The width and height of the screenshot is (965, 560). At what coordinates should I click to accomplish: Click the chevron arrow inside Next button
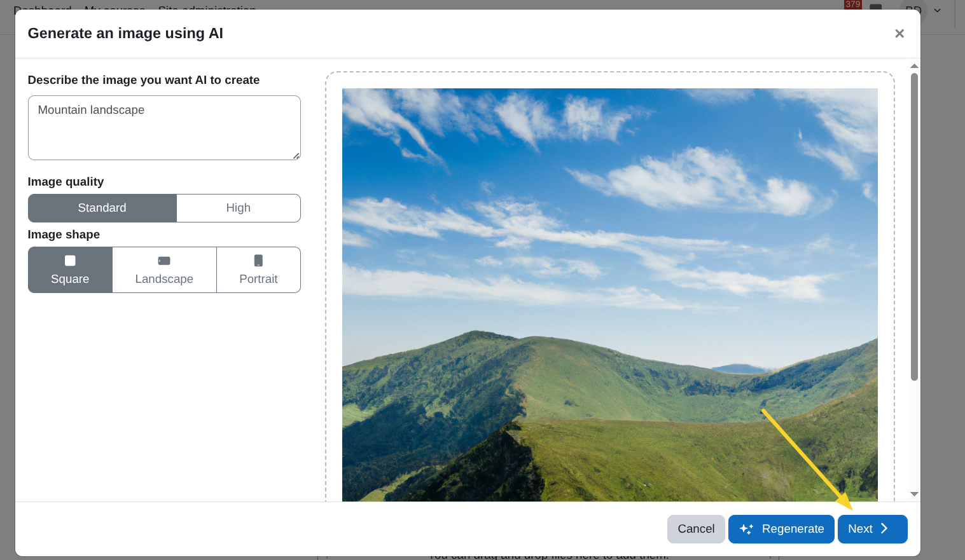tap(885, 528)
